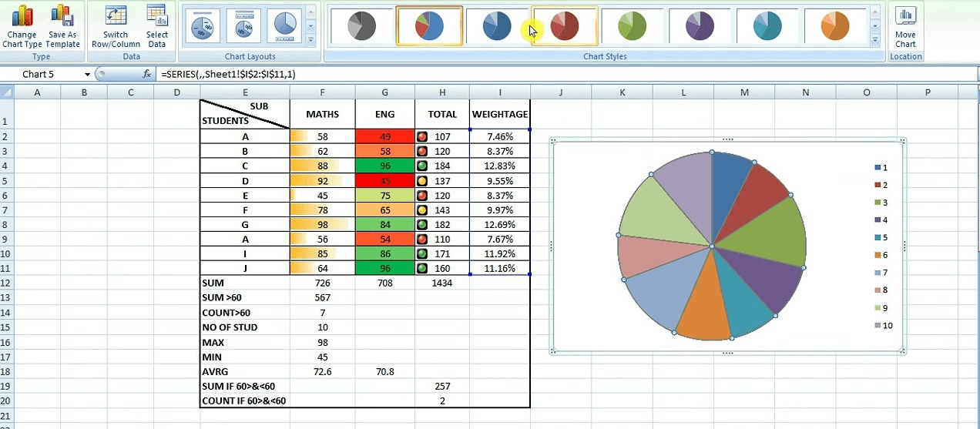Choose the first chart layout thumbnail
This screenshot has height=429, width=980.
[x=203, y=26]
